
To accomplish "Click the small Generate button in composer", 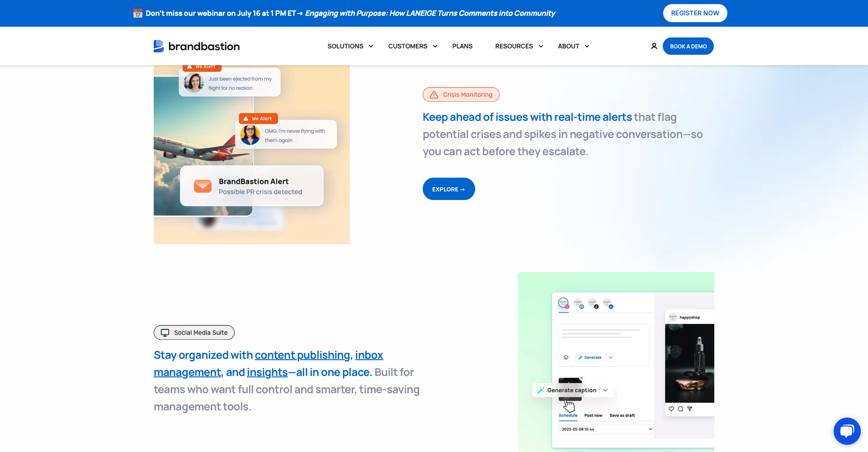I will 590,357.
